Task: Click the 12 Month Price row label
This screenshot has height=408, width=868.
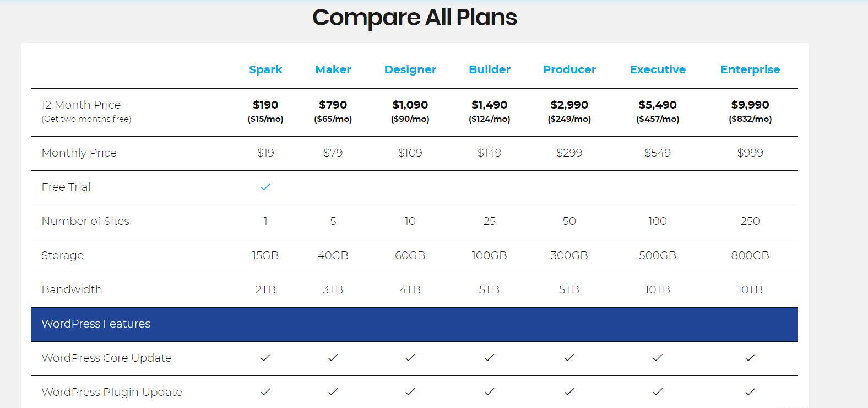Action: (81, 105)
